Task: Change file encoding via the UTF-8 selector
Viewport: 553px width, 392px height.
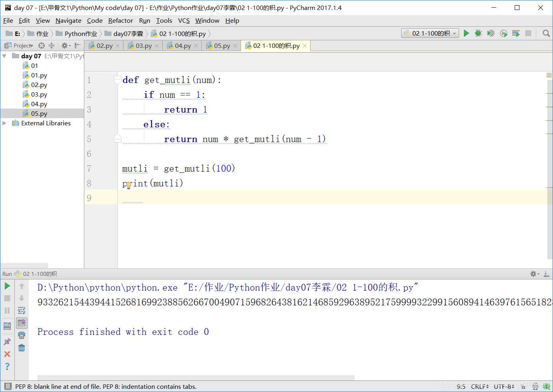Action: (x=504, y=386)
